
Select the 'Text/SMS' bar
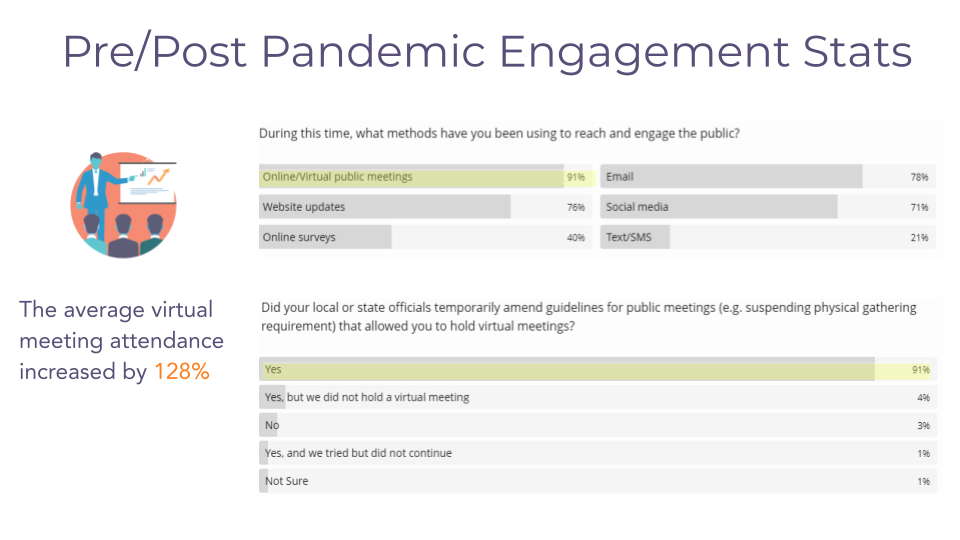[635, 237]
